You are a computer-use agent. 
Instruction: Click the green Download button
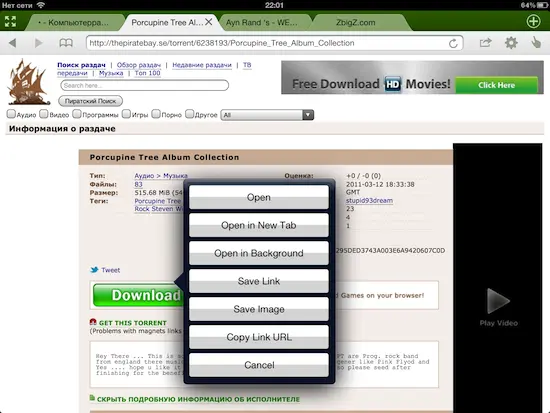pos(138,295)
